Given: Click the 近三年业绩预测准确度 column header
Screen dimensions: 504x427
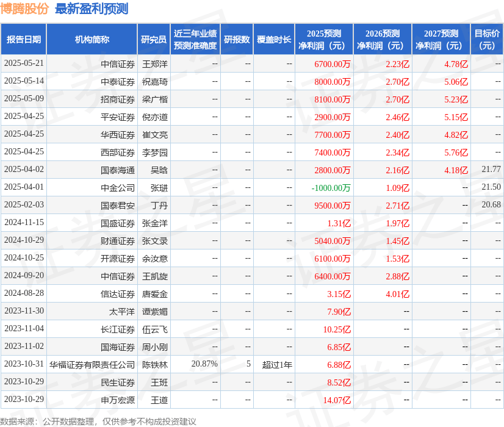Looking at the screenshot, I should (195, 39).
